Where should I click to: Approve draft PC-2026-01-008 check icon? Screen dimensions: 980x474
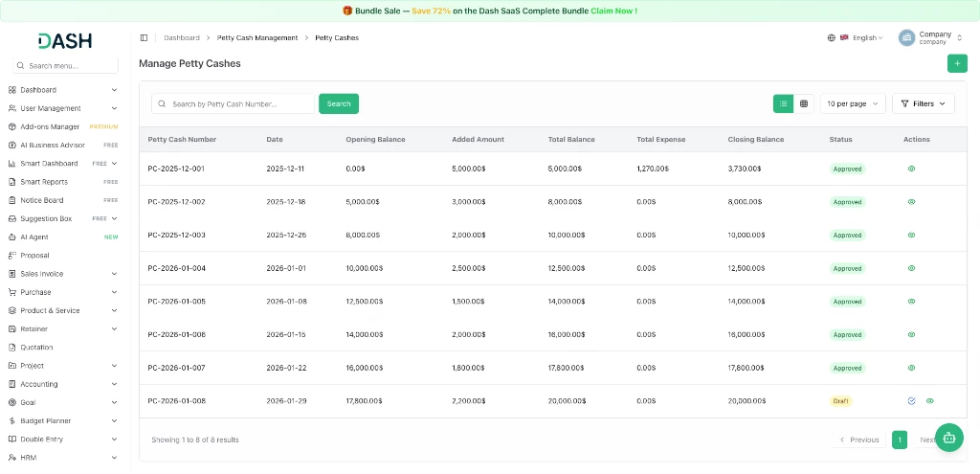point(911,401)
